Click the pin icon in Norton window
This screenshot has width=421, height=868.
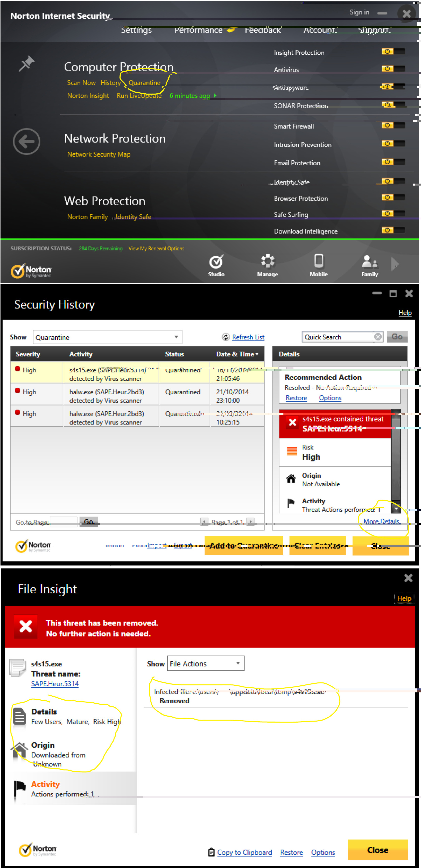[27, 63]
